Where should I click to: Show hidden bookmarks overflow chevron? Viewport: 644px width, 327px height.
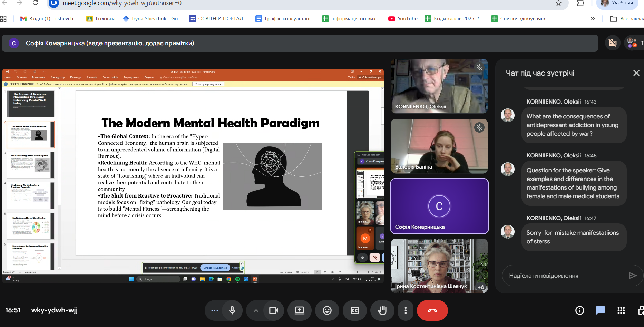[593, 19]
